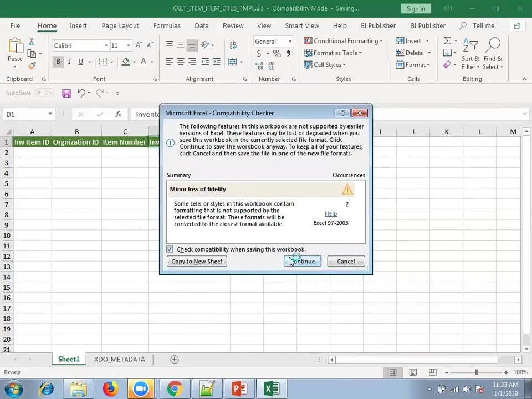Increase decimal places

[x=259, y=66]
